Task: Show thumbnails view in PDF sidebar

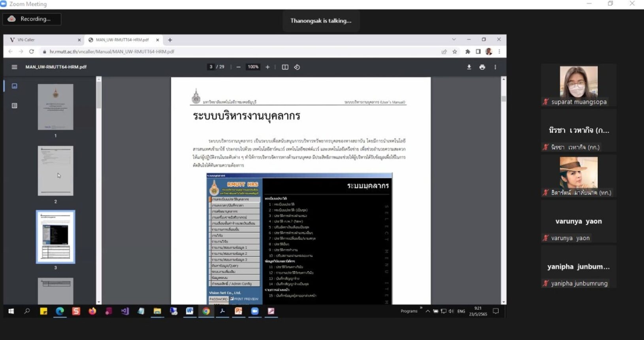Action: [14, 86]
